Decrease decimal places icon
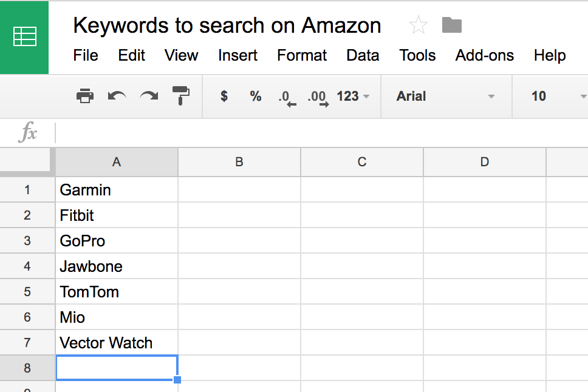This screenshot has width=588, height=392. pyautogui.click(x=287, y=98)
